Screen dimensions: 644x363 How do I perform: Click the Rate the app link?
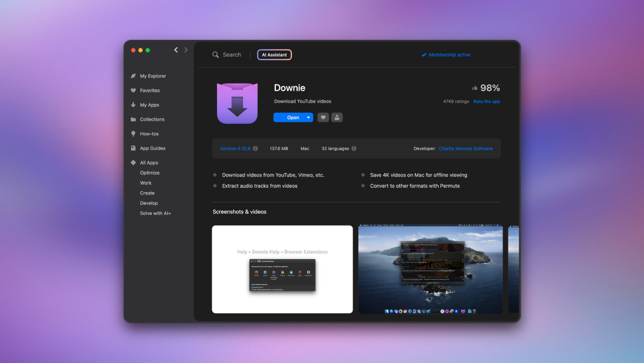point(486,101)
